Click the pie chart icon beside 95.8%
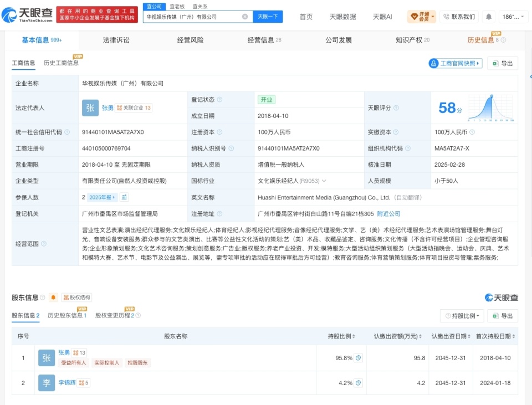The image size is (532, 405). point(359,358)
